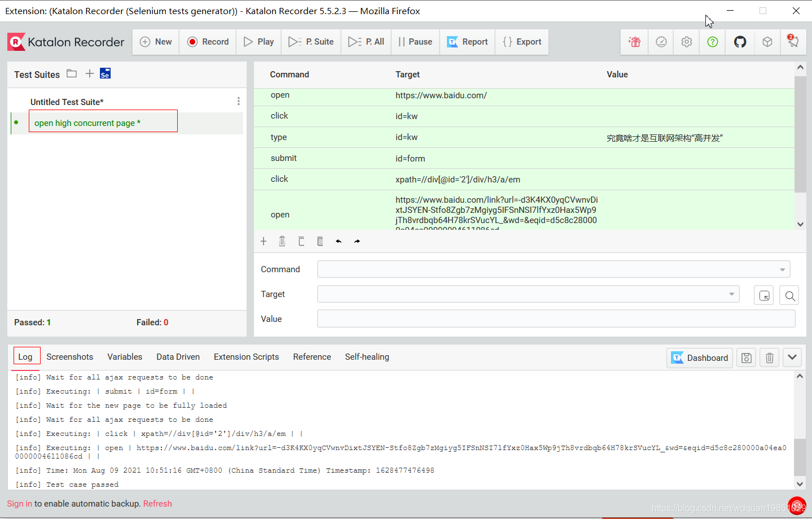
Task: Click the cube package icon
Action: pos(767,42)
